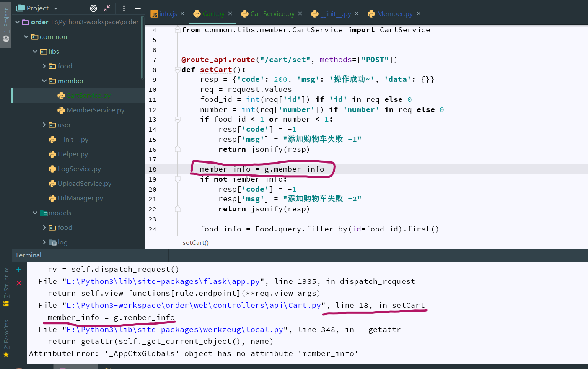Open the Project view dropdown

[56, 8]
